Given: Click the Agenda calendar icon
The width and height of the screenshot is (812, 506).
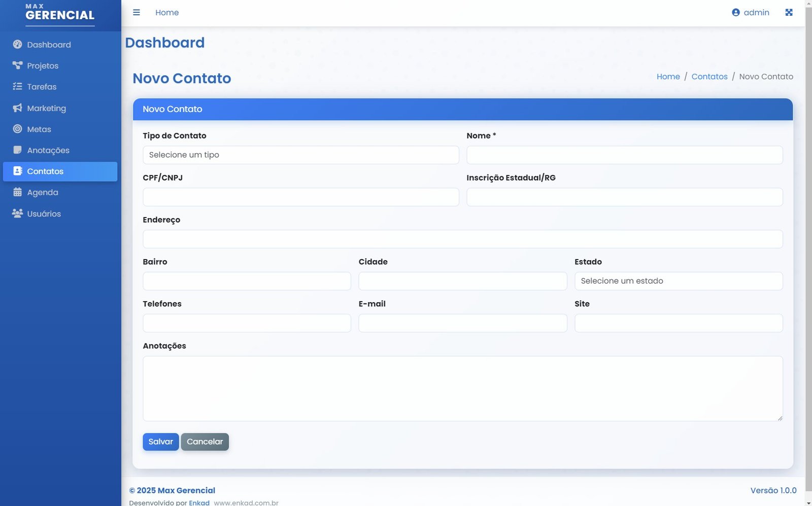Looking at the screenshot, I should coord(17,192).
